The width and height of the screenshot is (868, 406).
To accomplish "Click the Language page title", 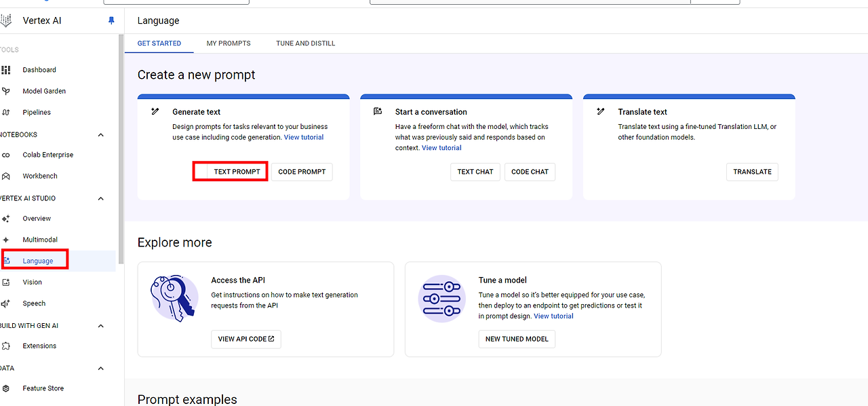I will coord(159,21).
